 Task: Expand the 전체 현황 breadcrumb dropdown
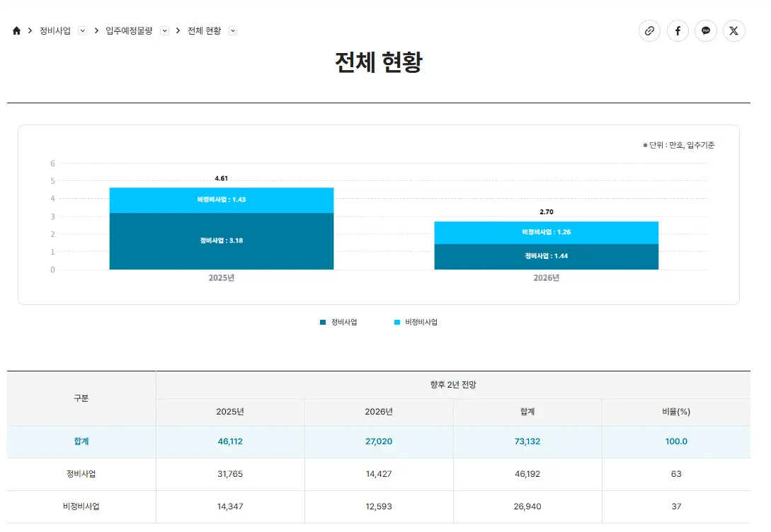click(233, 30)
